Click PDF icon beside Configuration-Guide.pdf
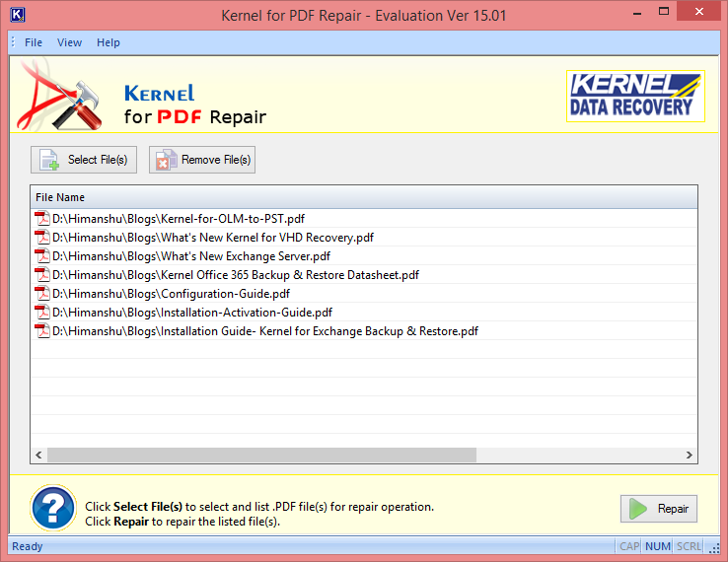This screenshot has width=728, height=562. [x=42, y=293]
